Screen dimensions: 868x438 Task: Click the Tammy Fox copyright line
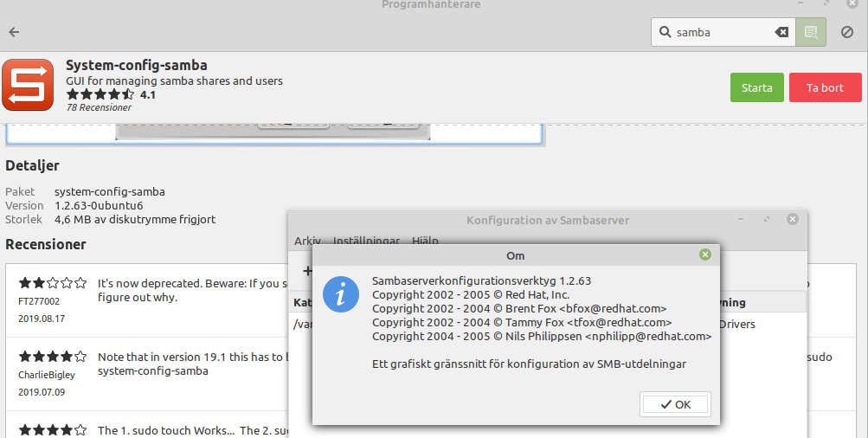tap(522, 322)
